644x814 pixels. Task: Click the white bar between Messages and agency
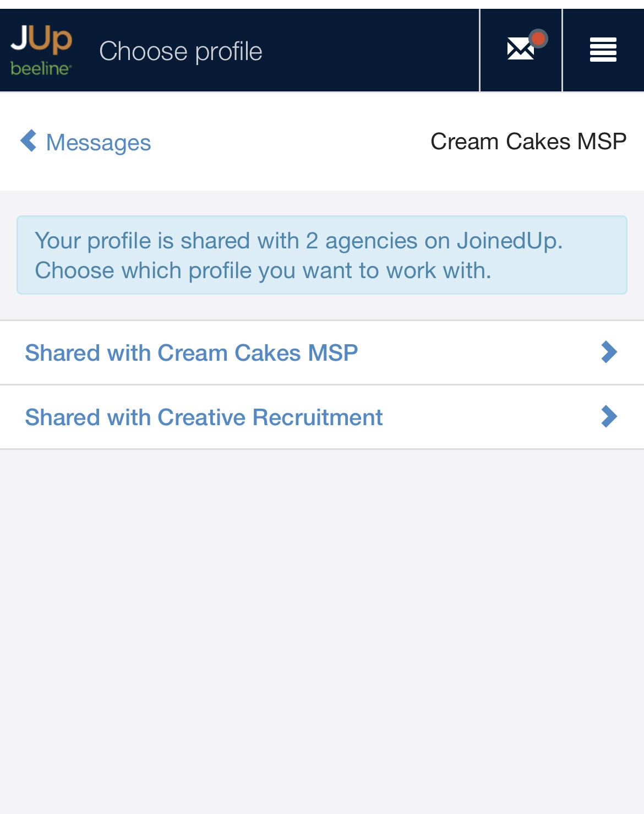(292, 142)
